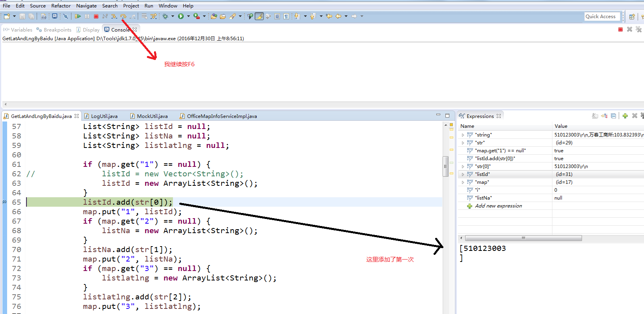Open the Back history dropdown arrow

pyautogui.click(x=346, y=16)
